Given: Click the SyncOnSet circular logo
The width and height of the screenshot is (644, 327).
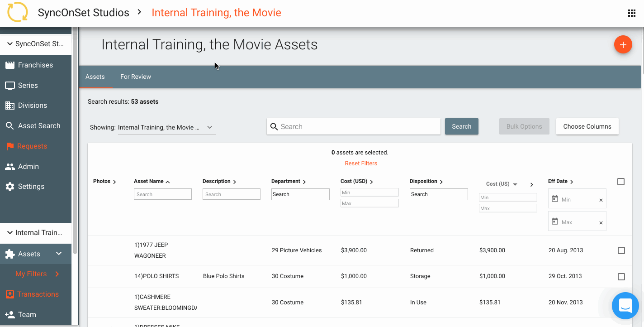Looking at the screenshot, I should coord(18,12).
